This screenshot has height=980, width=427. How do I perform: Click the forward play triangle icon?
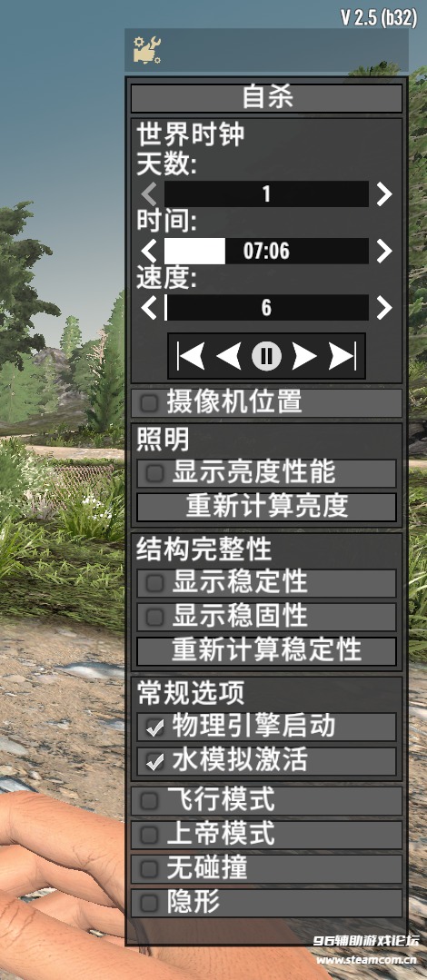(304, 356)
